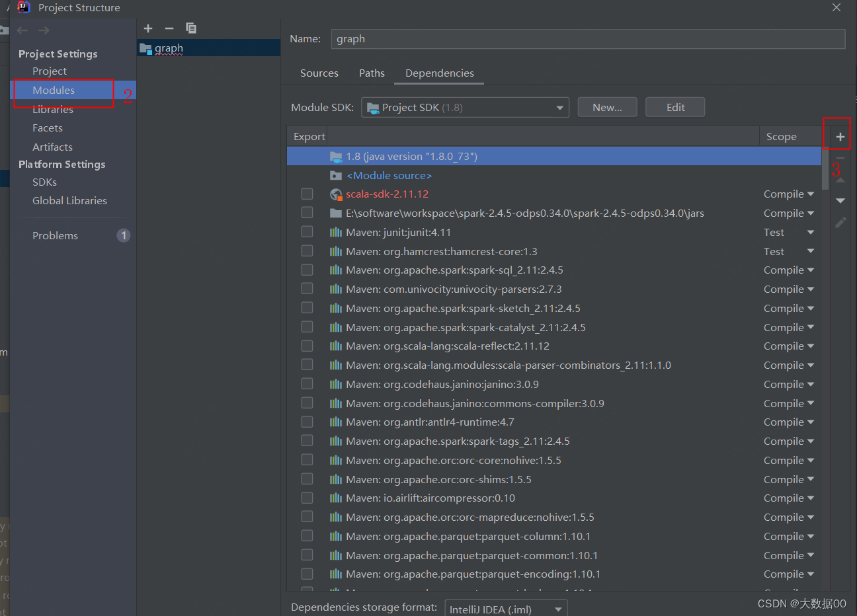The image size is (857, 616).
Task: Click the copy module icon
Action: click(x=191, y=28)
